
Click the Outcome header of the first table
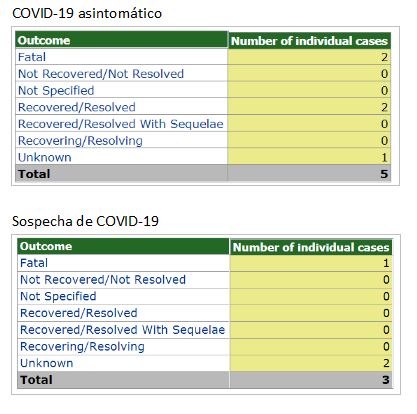[x=44, y=40]
